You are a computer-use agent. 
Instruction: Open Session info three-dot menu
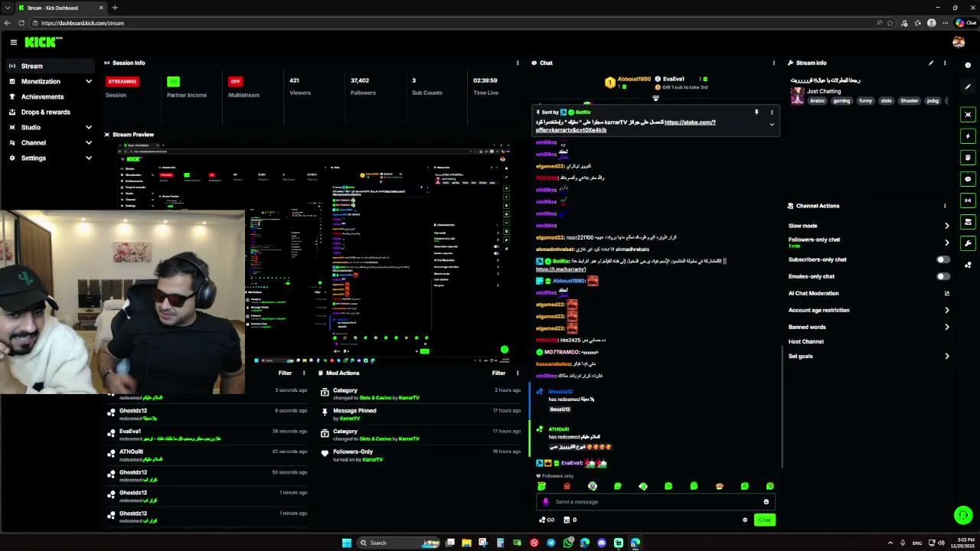[x=518, y=63]
